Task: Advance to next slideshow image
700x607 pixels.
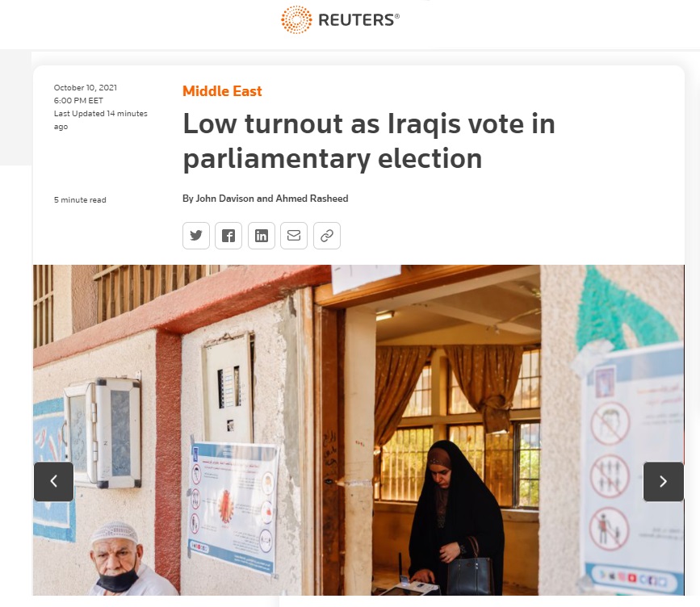Action: coord(664,482)
